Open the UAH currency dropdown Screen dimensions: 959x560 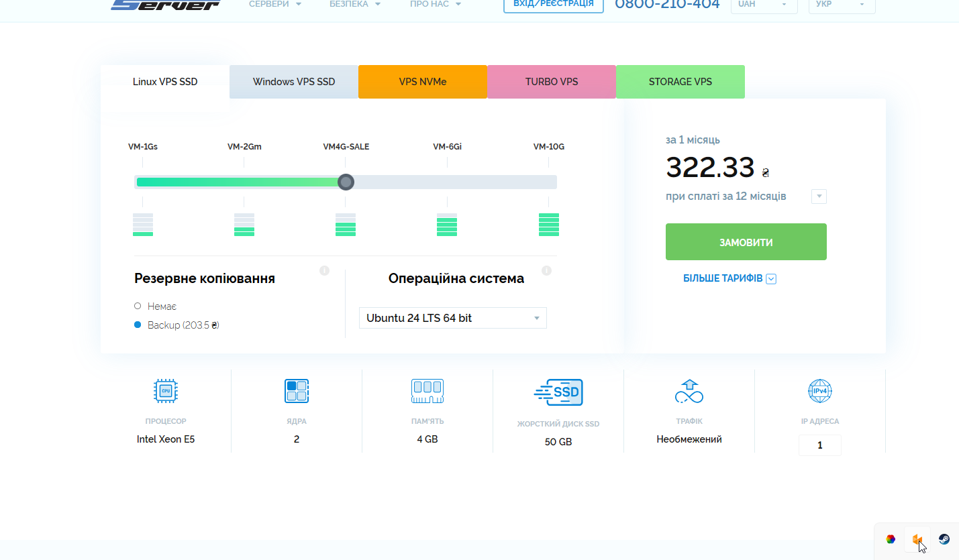click(764, 5)
